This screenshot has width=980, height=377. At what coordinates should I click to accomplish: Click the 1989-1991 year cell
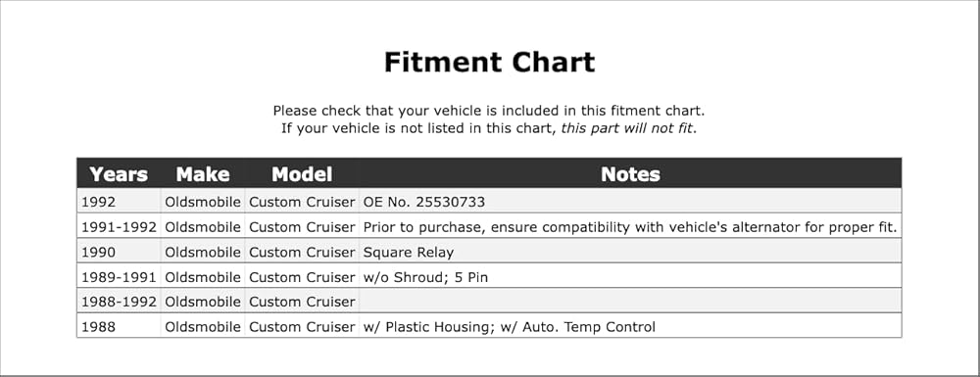119,277
